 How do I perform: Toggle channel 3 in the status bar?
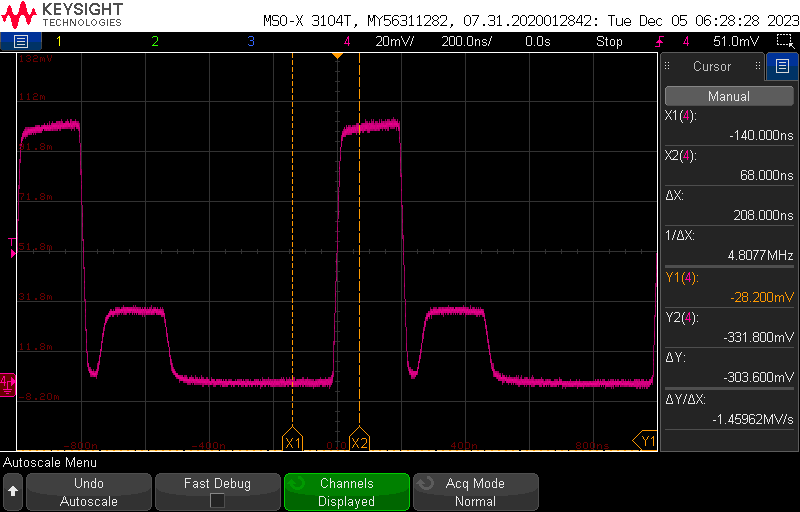pos(250,41)
